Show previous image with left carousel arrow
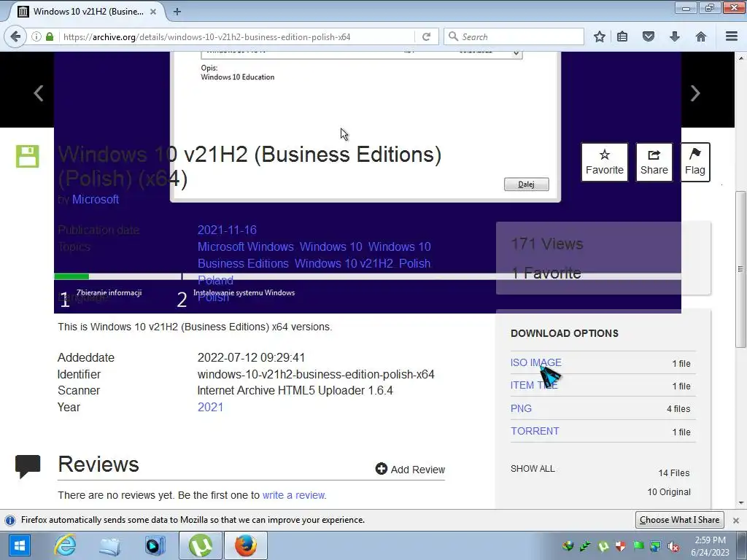The height and width of the screenshot is (560, 747). 39,93
